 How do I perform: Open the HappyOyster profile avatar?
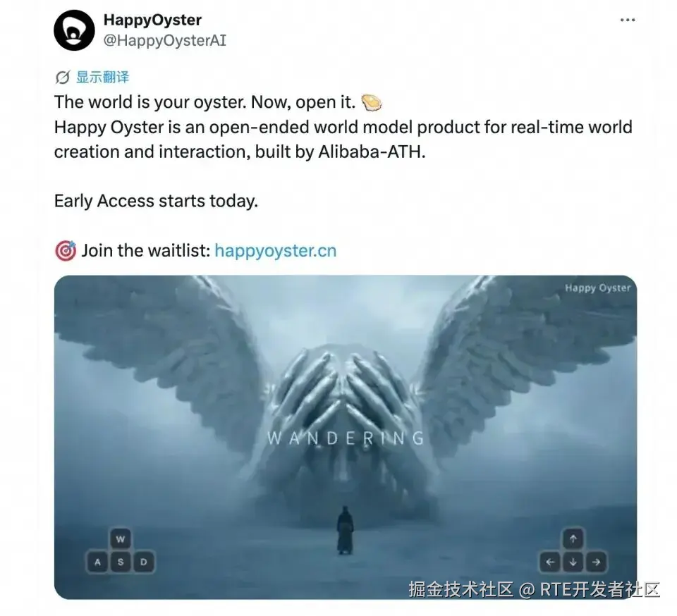point(74,30)
